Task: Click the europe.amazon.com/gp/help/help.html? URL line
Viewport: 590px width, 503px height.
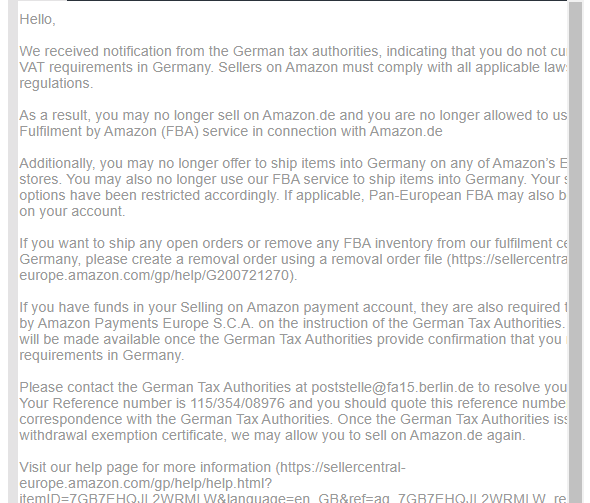Action: 146,483
